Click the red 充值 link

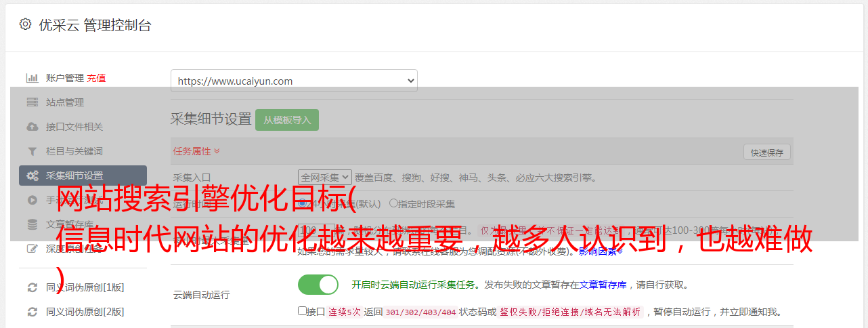(96, 78)
